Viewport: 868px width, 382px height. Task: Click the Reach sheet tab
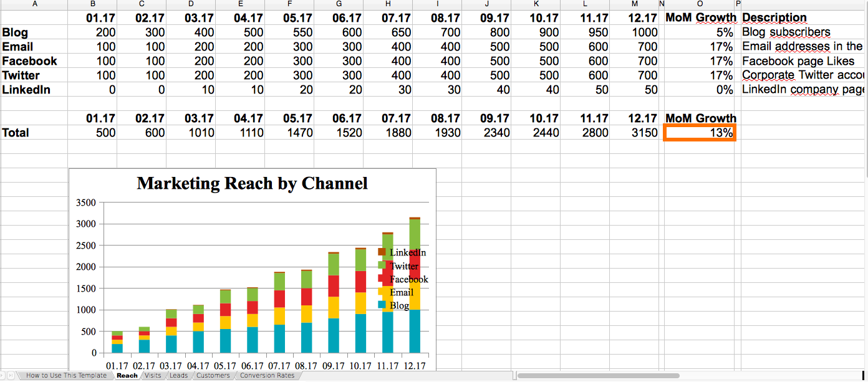(x=127, y=376)
